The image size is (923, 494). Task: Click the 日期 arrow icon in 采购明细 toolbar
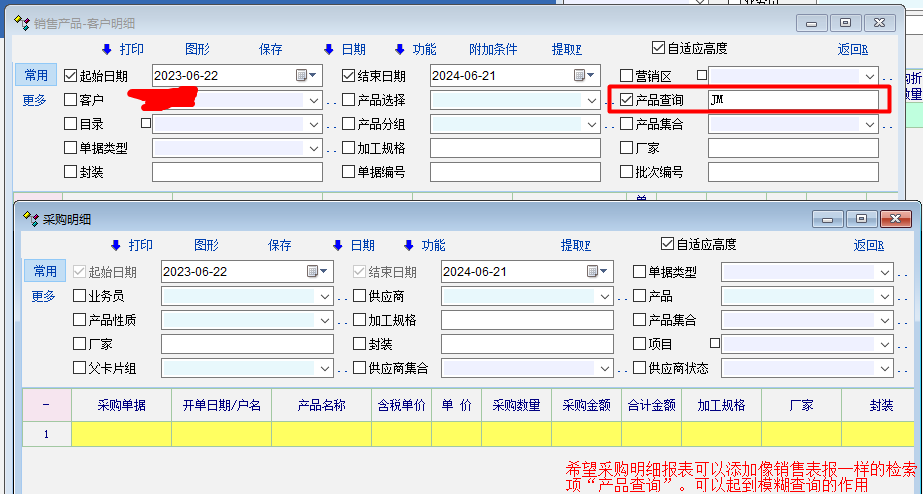point(338,246)
